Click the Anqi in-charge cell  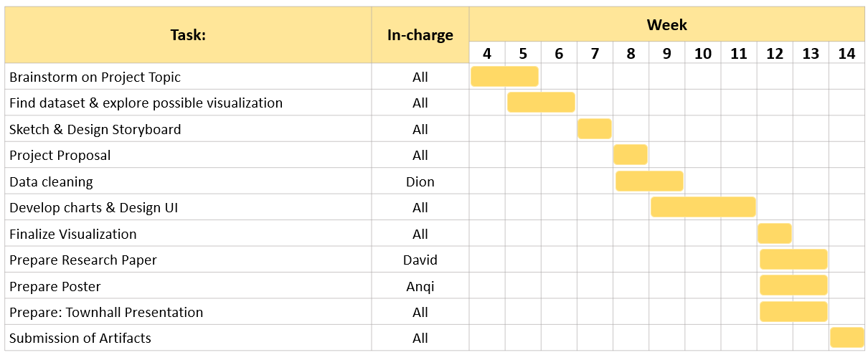pos(420,286)
